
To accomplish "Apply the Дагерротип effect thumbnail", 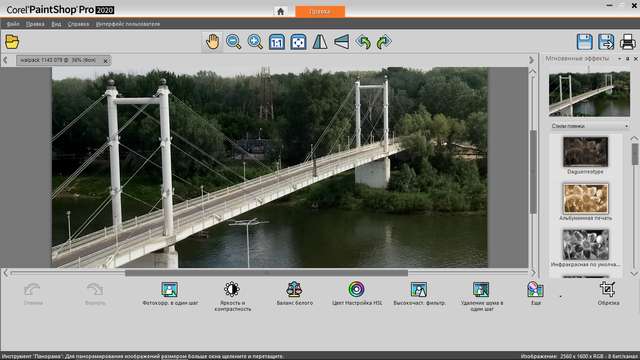I will (x=585, y=152).
